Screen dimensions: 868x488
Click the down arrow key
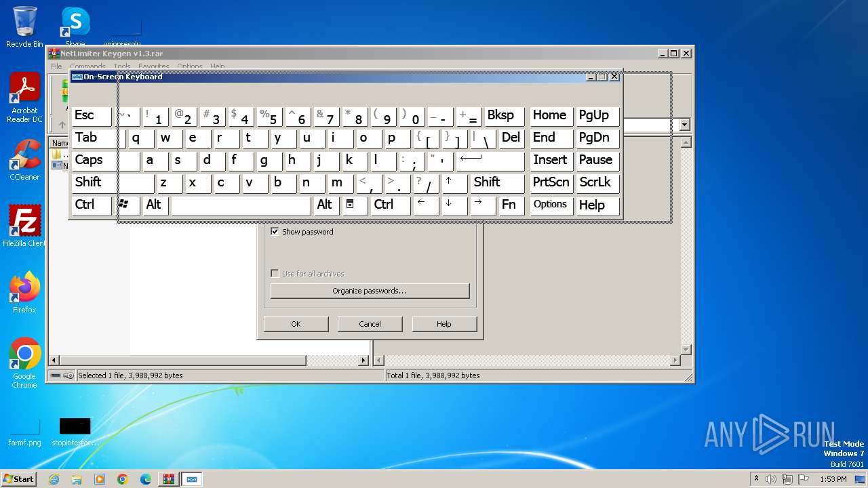454,205
